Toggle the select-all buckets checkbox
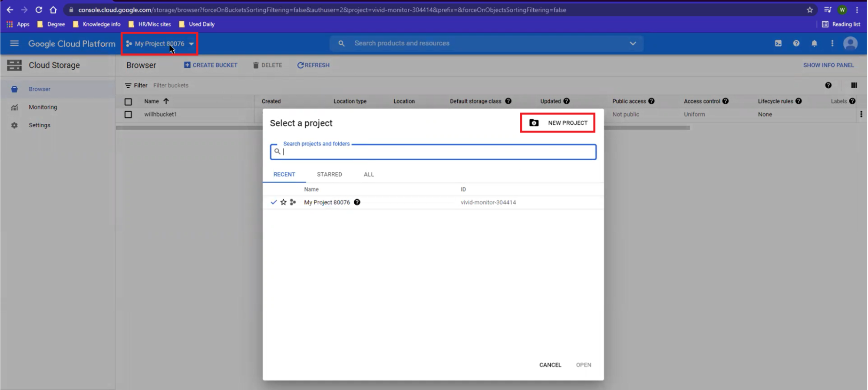Viewport: 868px width, 390px height. (128, 102)
